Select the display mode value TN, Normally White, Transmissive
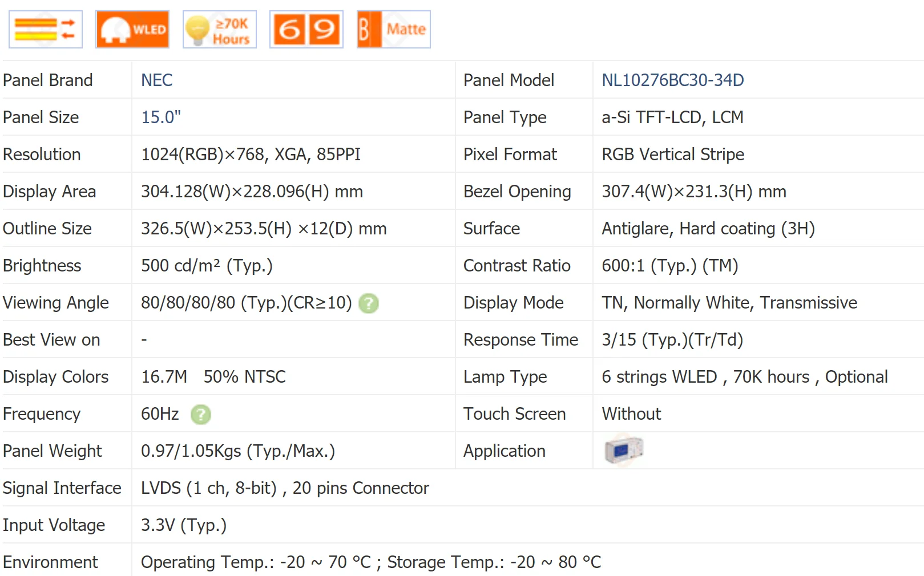Screen dimensions: 924x576 pyautogui.click(x=729, y=303)
